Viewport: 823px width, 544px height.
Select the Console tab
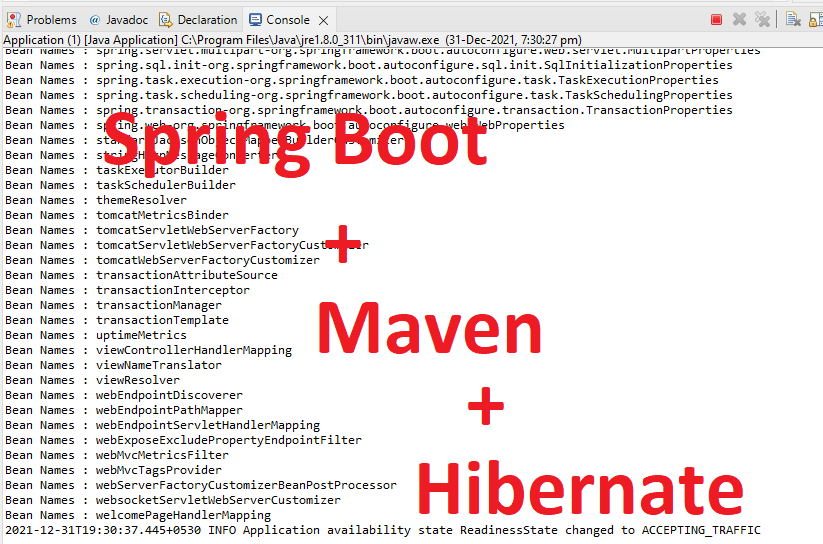point(279,20)
